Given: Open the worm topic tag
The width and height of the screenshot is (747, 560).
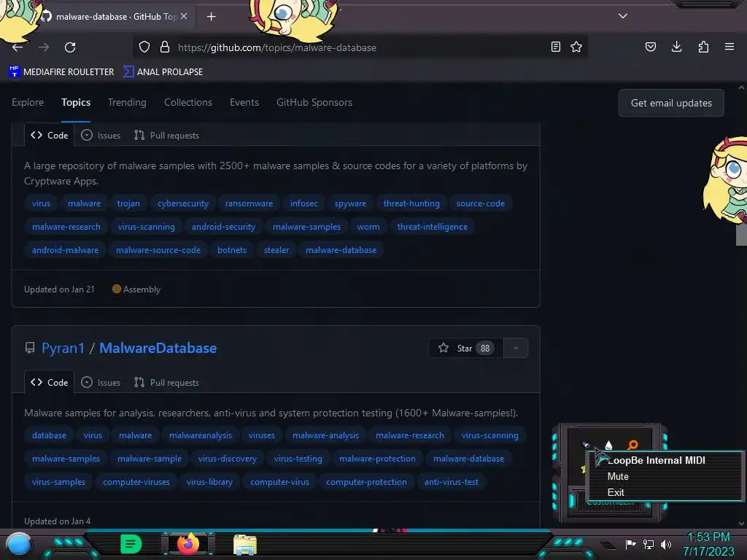Looking at the screenshot, I should (x=368, y=227).
